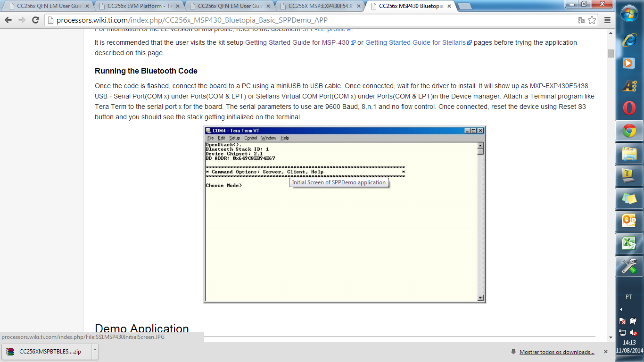Switch to CC256x EVM Platform tab
644x362 pixels.
(x=140, y=7)
